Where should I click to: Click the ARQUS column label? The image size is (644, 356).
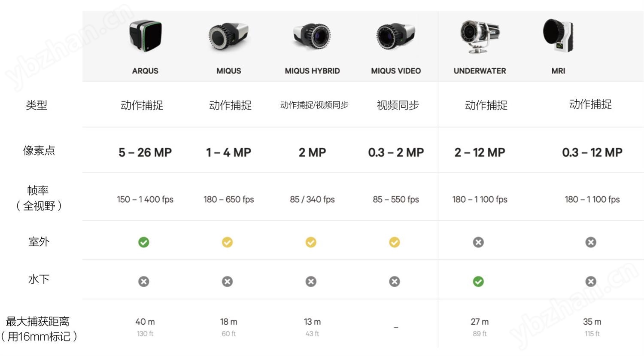145,71
